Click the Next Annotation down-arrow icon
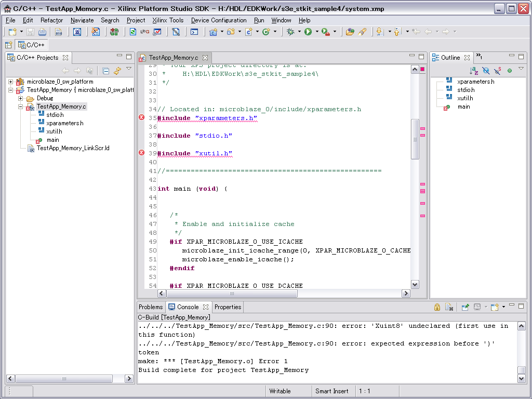532x399 pixels. pyautogui.click(x=380, y=32)
